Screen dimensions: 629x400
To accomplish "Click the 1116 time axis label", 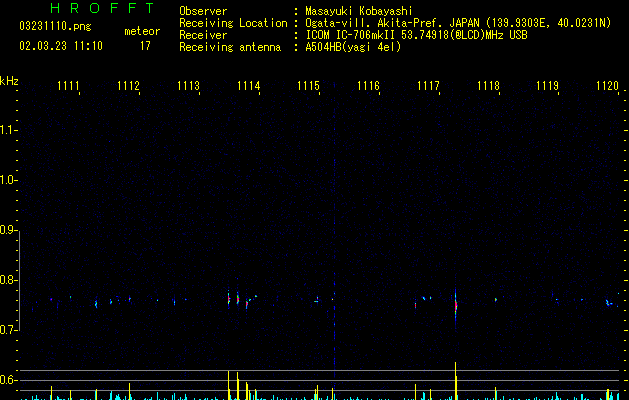I will pyautogui.click(x=368, y=86).
